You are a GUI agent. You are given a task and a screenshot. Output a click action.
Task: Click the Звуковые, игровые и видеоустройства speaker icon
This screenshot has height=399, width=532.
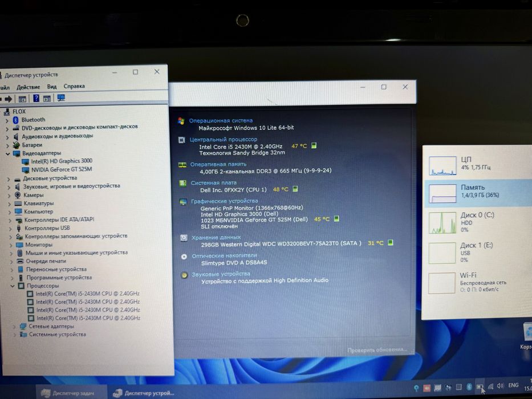pos(17,187)
